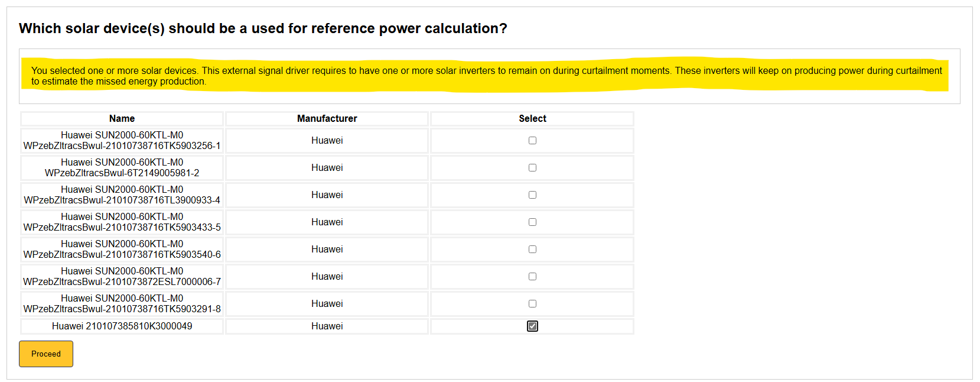The width and height of the screenshot is (980, 382).
Task: Click the Name column header
Action: coord(122,119)
